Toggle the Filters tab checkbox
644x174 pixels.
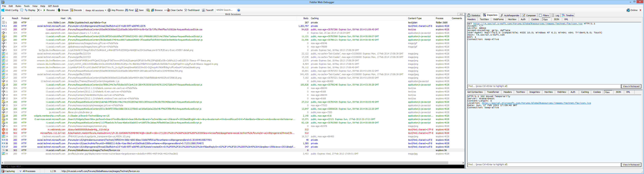pyautogui.click(x=540, y=15)
